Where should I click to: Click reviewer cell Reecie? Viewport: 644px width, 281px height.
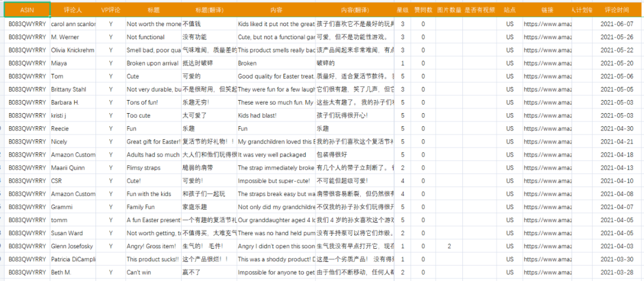[x=73, y=129]
